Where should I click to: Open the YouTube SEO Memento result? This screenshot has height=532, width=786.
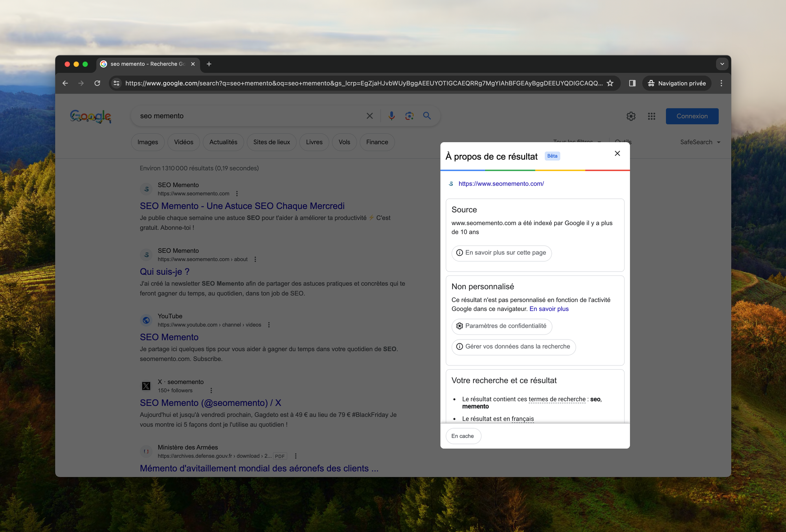(169, 337)
